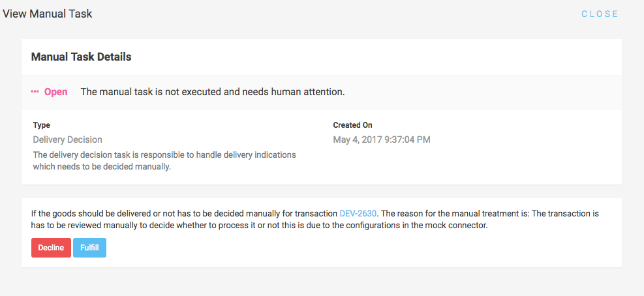Click the pink Open status label

[x=56, y=92]
